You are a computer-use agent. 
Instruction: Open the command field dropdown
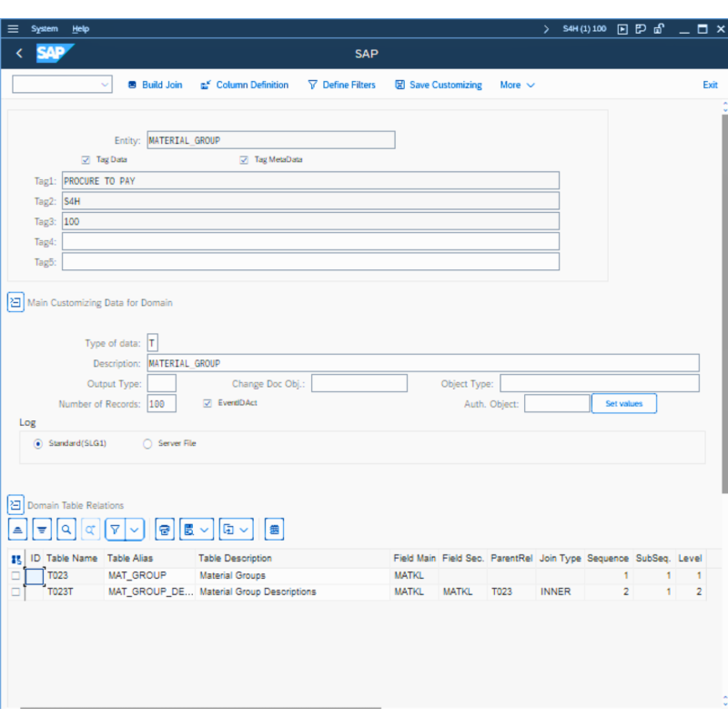tap(104, 86)
